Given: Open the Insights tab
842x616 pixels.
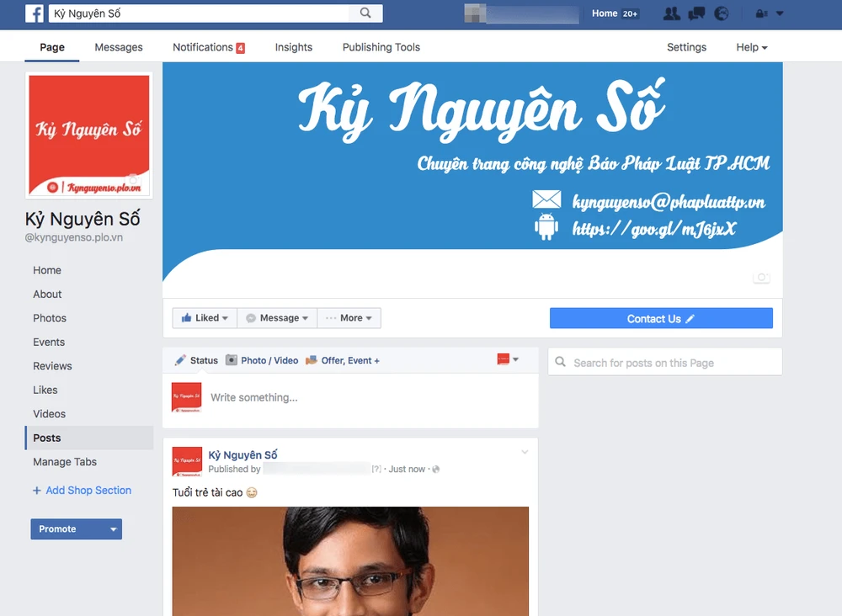Looking at the screenshot, I should pyautogui.click(x=293, y=47).
